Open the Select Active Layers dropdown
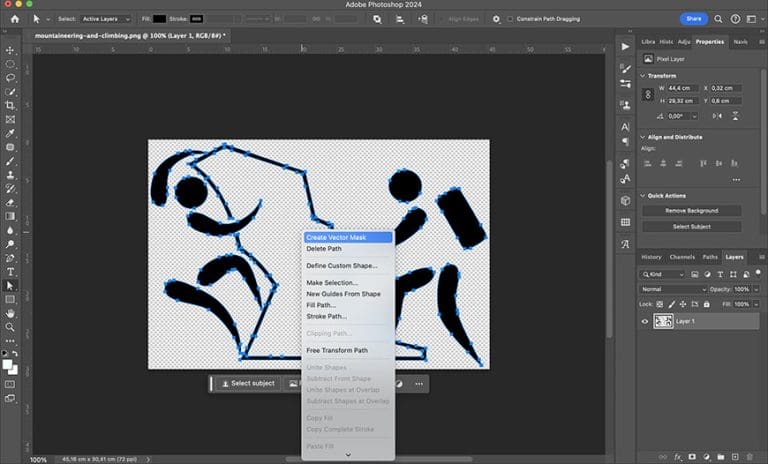Viewport: 768px width, 464px height. coord(106,19)
